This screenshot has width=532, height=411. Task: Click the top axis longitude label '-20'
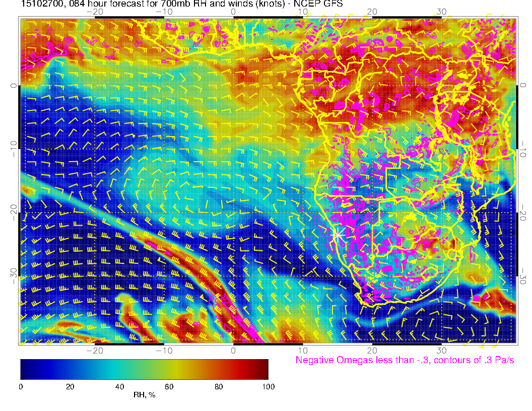[x=95, y=12]
